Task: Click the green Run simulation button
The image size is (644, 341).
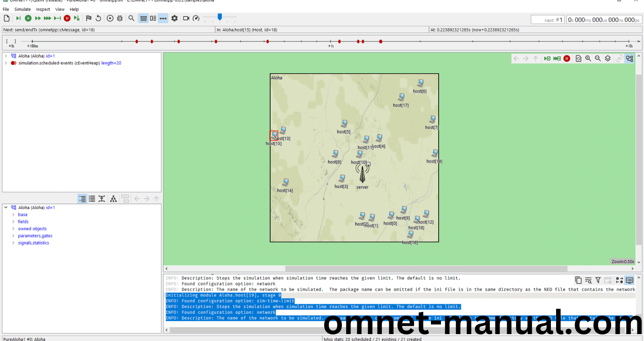Action: click(28, 18)
